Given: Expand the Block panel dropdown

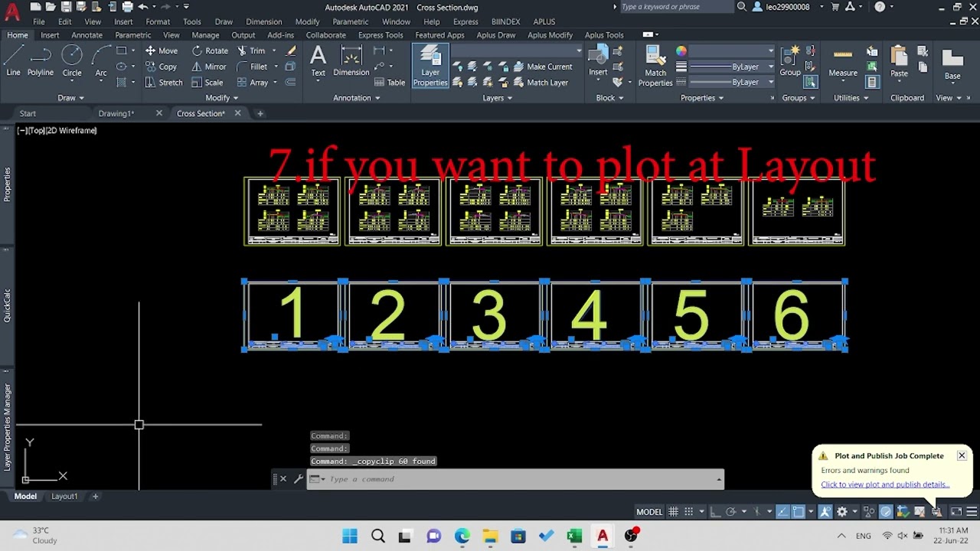Looking at the screenshot, I should [x=609, y=98].
